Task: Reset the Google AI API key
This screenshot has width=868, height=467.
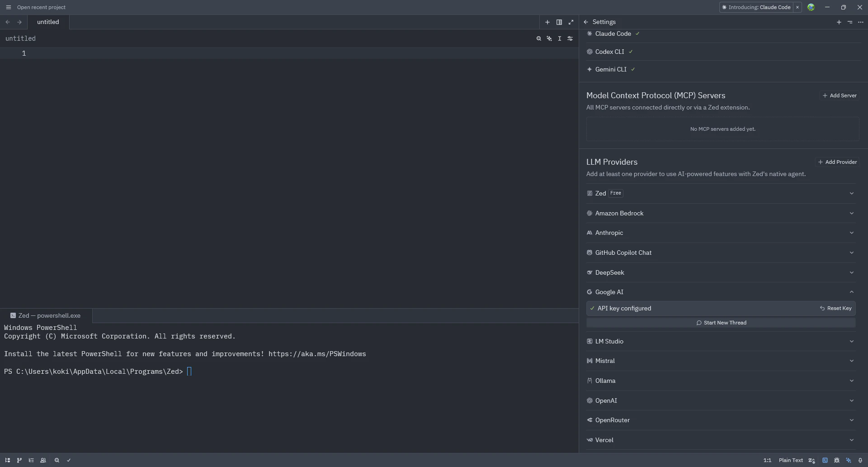Action: (x=835, y=308)
